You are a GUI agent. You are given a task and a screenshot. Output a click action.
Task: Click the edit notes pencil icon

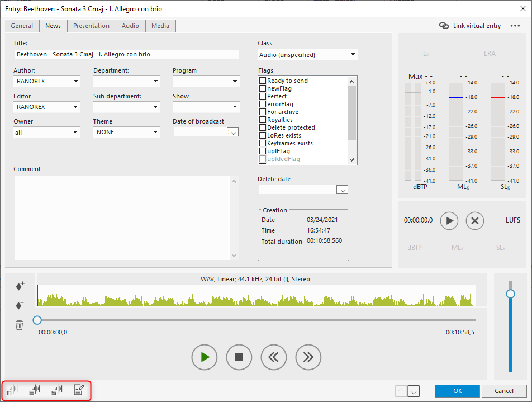click(x=79, y=390)
